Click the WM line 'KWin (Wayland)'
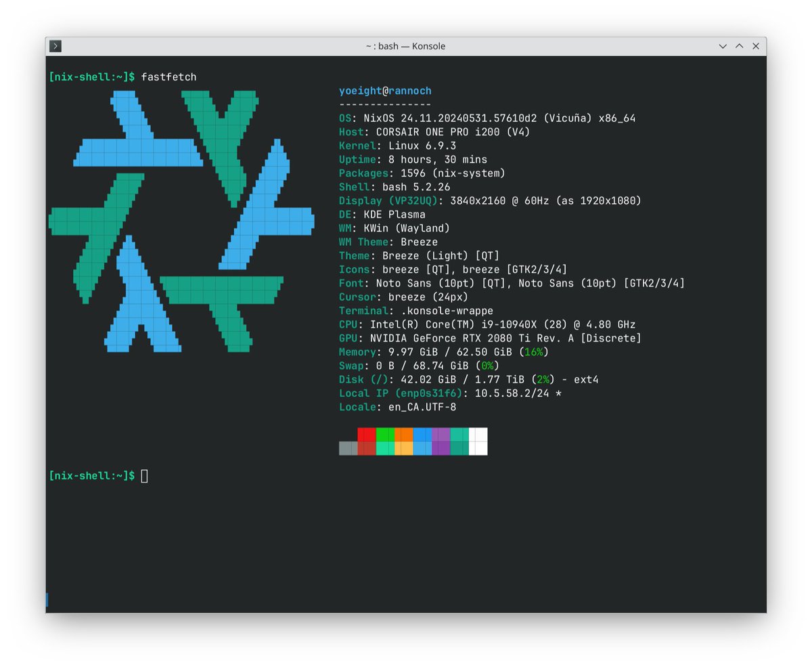Viewport: 812px width, 667px height. click(x=394, y=228)
